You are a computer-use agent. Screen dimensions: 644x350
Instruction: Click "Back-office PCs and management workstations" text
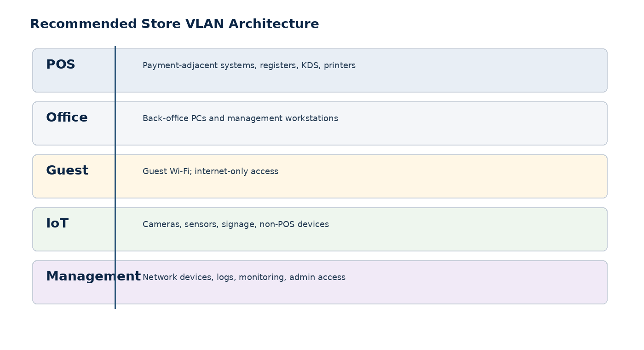[x=240, y=118]
